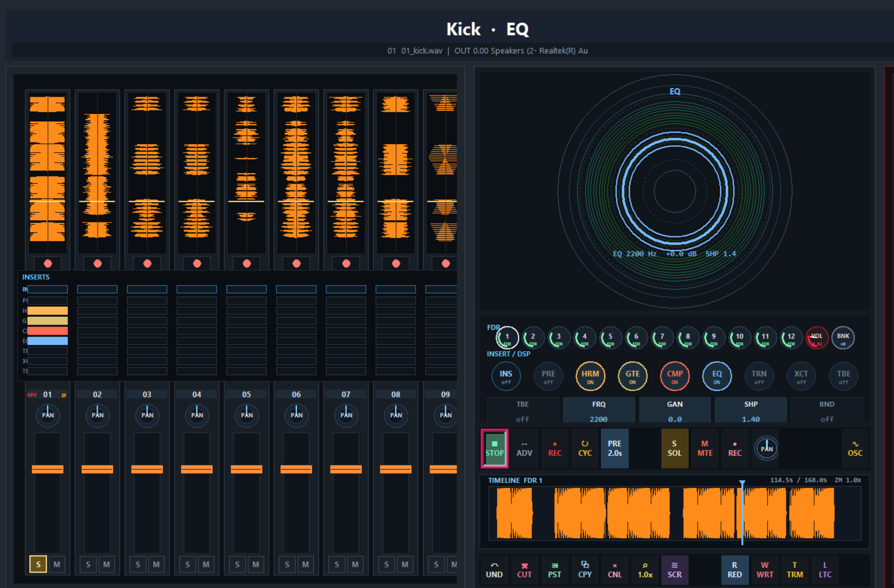Select the RED automation read mode
Viewport: 894px width, 588px height.
pyautogui.click(x=735, y=570)
